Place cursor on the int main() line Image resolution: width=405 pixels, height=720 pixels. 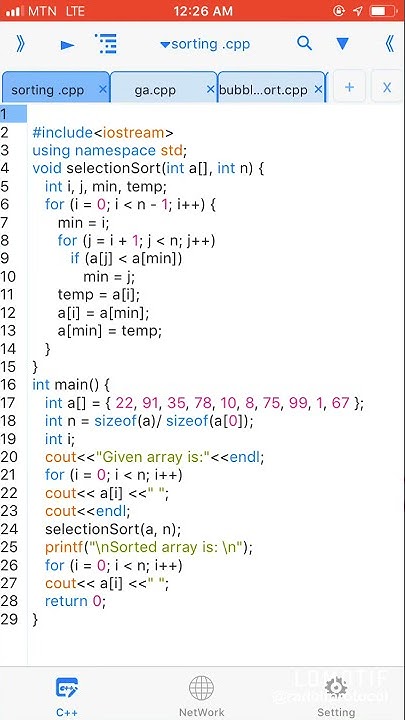[71, 384]
